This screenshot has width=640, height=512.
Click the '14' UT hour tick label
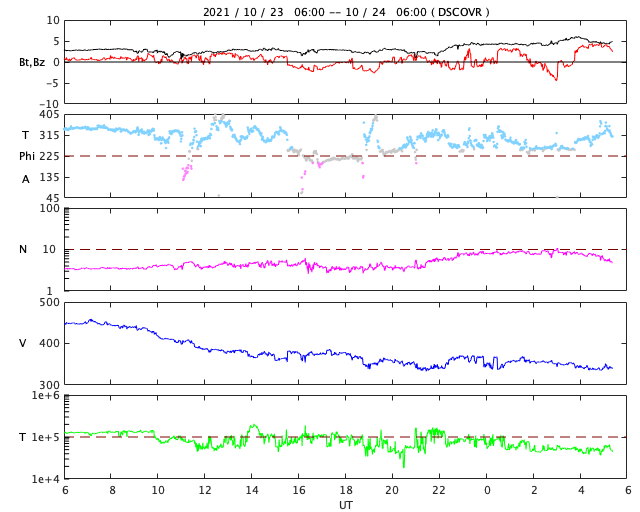pyautogui.click(x=251, y=490)
